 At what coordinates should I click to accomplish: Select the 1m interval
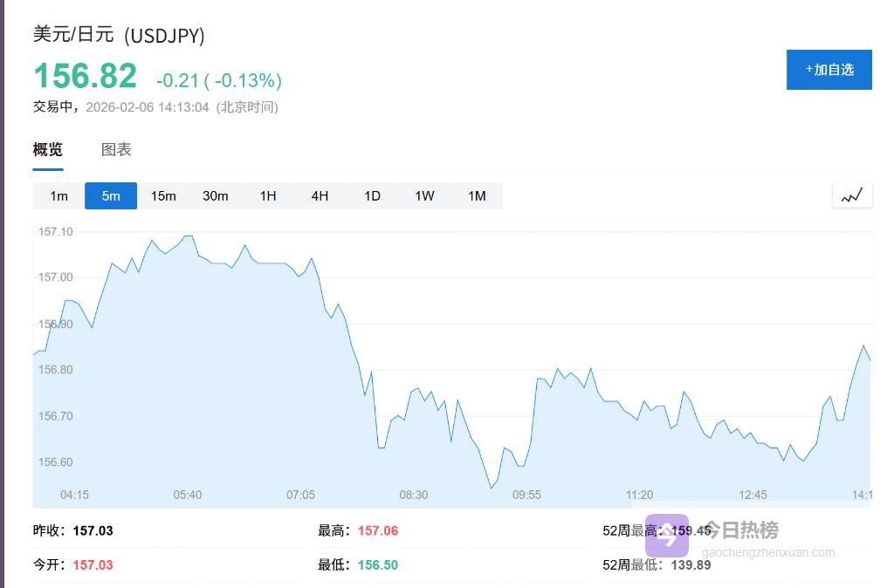pos(58,196)
